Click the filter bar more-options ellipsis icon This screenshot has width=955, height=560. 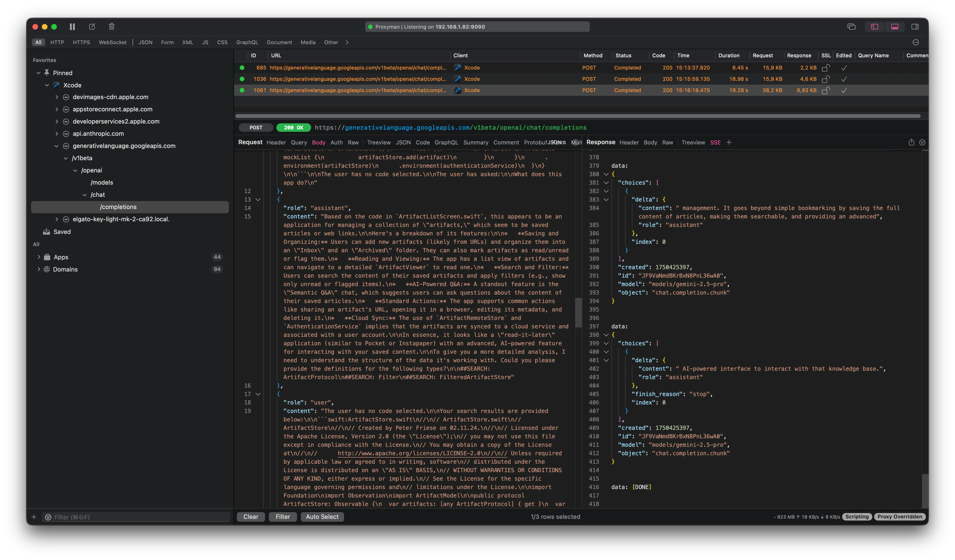(x=916, y=43)
